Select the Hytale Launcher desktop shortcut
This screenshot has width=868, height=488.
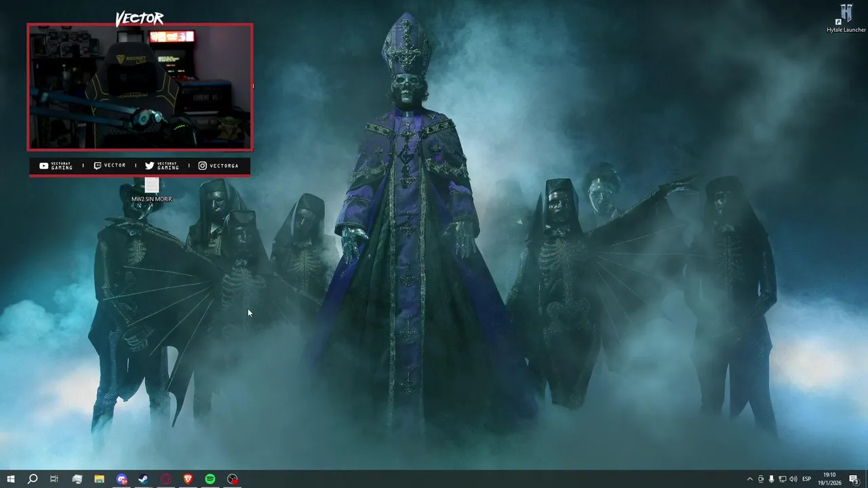coord(846,18)
